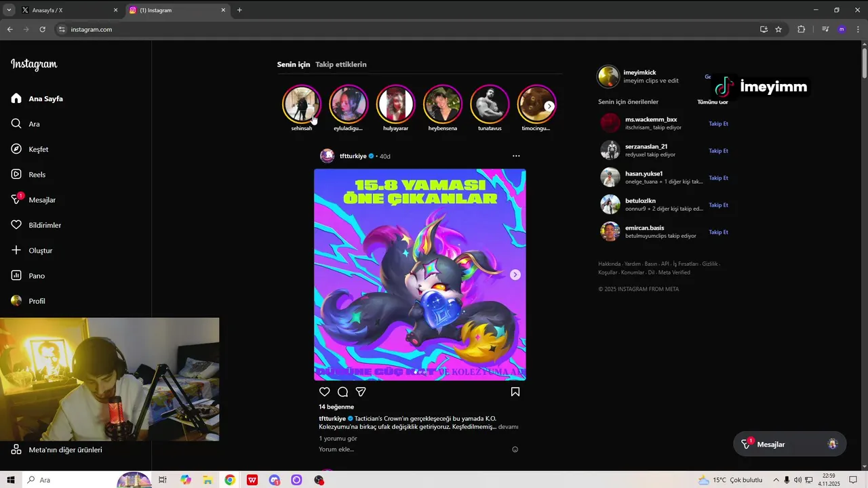The image size is (868, 488).
Task: Follow serzanaslan_21 with Takip Et
Action: pos(718,151)
